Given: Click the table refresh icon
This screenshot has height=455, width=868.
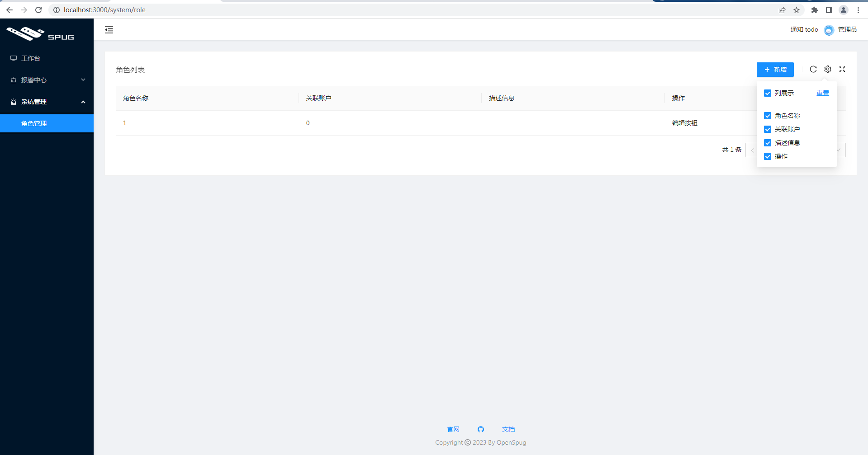Looking at the screenshot, I should click(x=813, y=69).
